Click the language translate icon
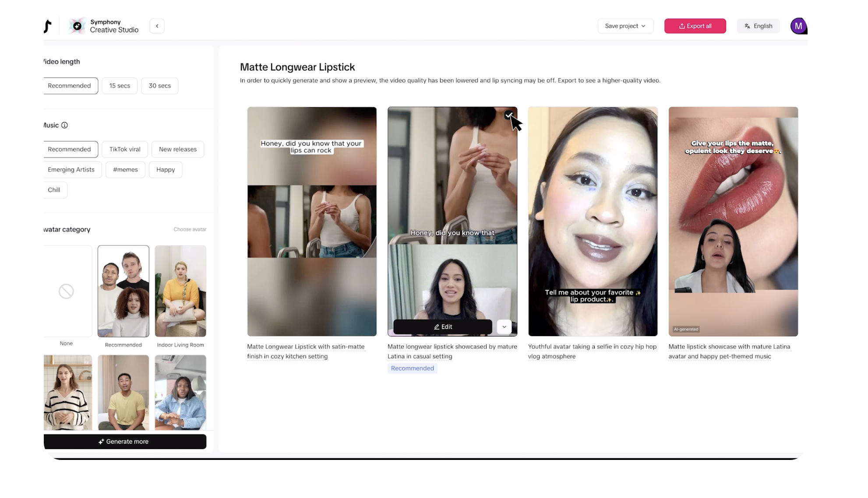Viewport: 868px width, 498px height. (747, 26)
